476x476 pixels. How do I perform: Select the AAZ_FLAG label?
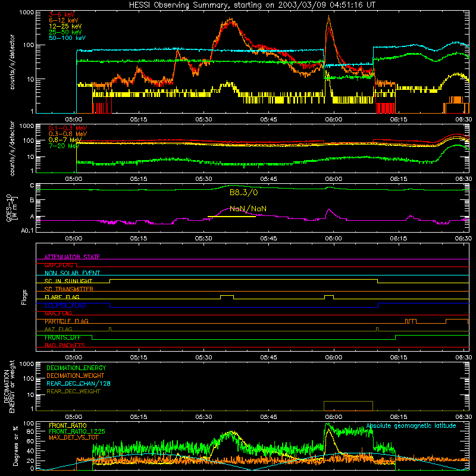coord(58,329)
